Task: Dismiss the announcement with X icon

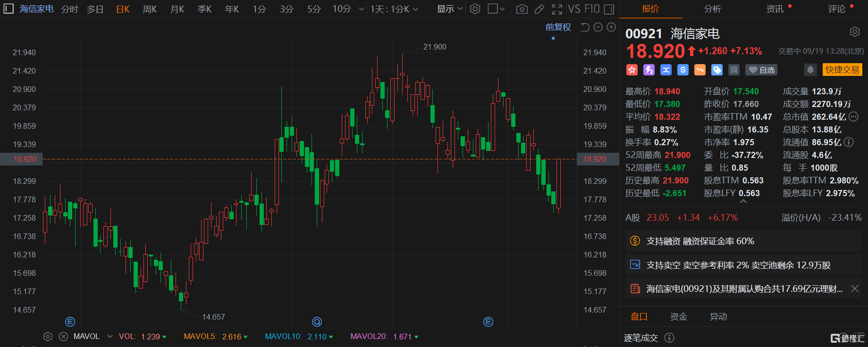Action: 855,289
